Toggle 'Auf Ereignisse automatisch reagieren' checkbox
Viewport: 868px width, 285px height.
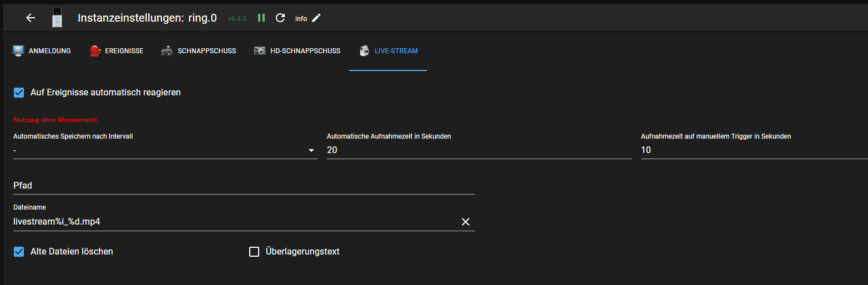(19, 93)
